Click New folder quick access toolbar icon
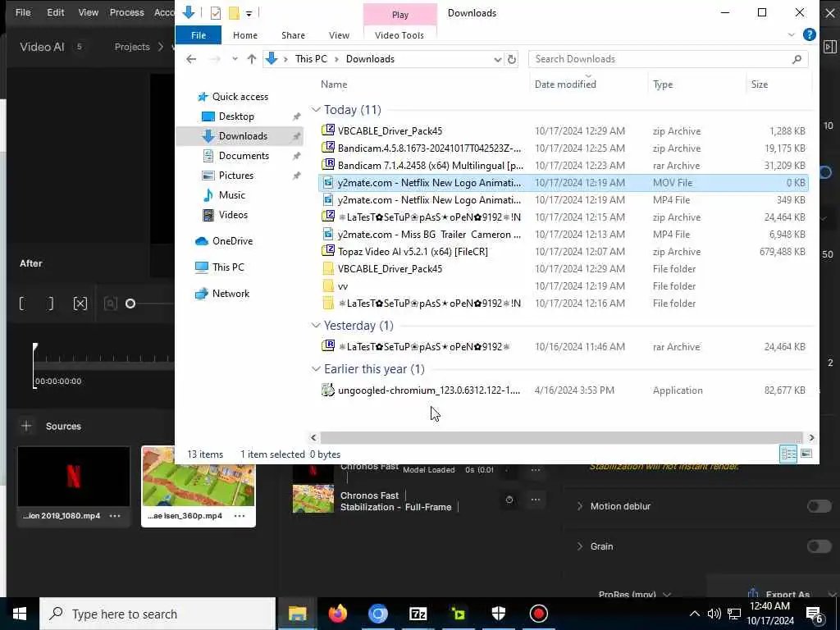840x630 pixels. pyautogui.click(x=234, y=13)
